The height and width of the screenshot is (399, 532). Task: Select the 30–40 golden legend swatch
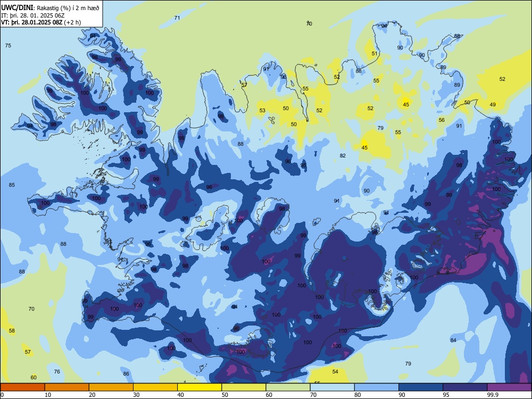155,387
